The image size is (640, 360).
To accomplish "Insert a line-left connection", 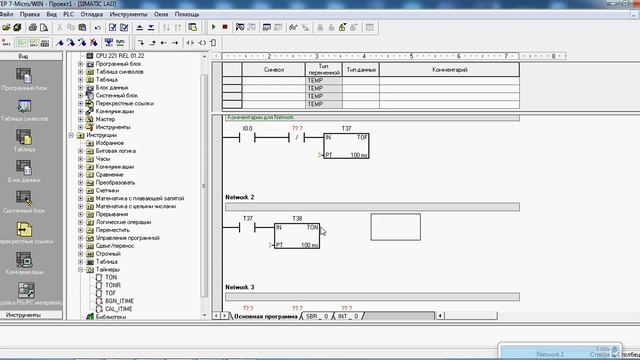I will pyautogui.click(x=164, y=42).
